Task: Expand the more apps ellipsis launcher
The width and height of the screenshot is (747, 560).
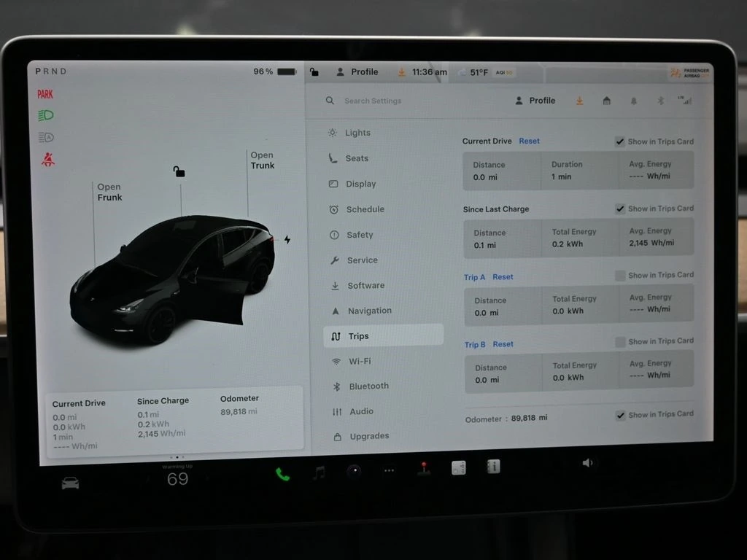Action: (389, 470)
